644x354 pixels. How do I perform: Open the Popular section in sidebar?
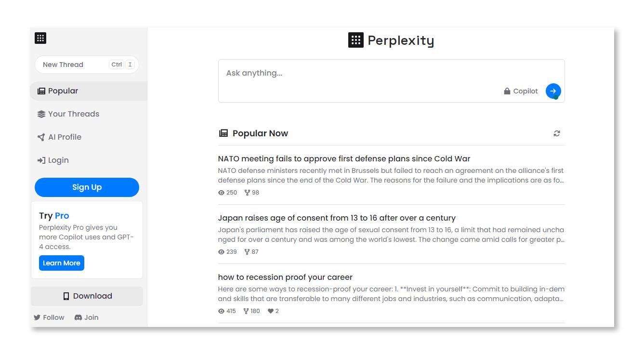63,91
